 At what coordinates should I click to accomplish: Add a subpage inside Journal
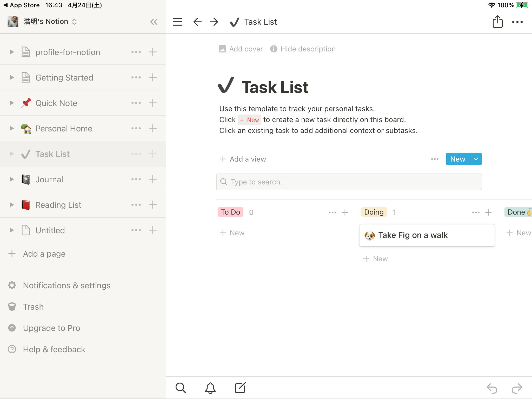click(153, 179)
